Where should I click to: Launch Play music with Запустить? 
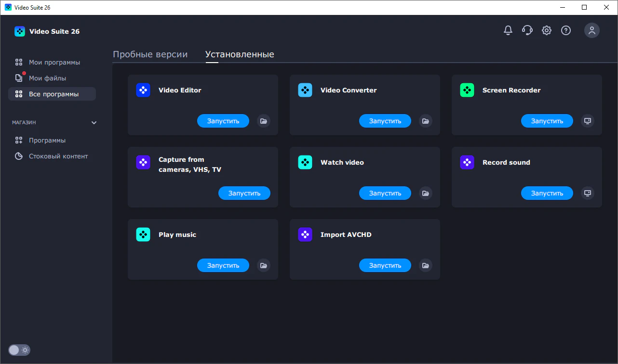pos(223,265)
